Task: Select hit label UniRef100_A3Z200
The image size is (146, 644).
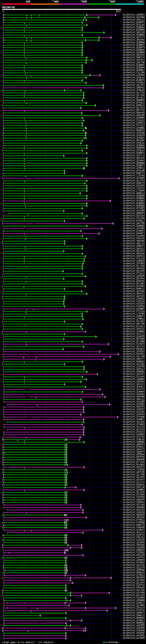Action: [x=134, y=412]
